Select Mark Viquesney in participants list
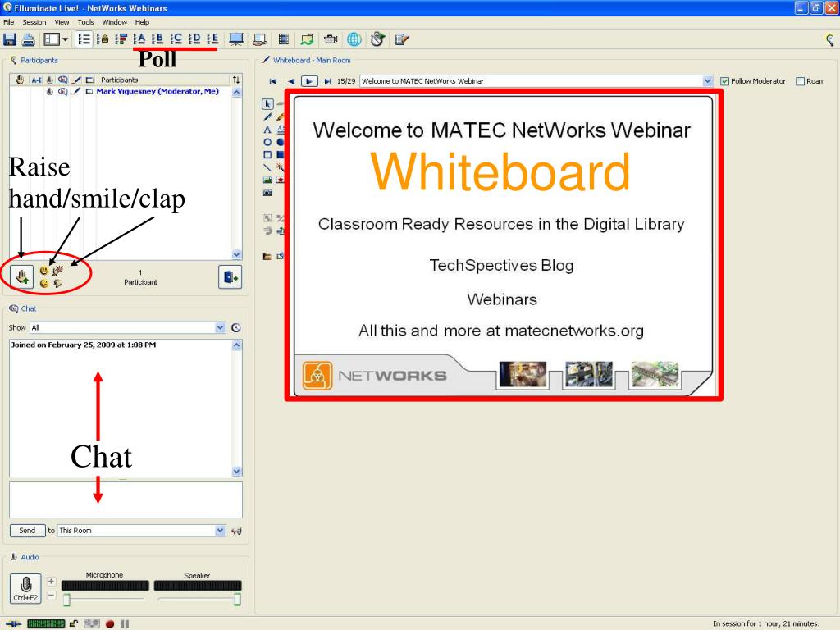Image resolution: width=840 pixels, height=630 pixels. [x=157, y=92]
